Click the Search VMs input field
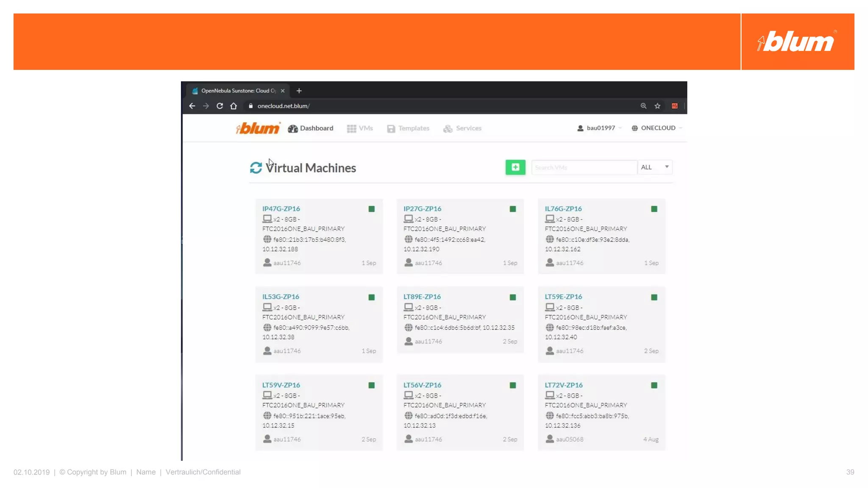 [x=584, y=167]
